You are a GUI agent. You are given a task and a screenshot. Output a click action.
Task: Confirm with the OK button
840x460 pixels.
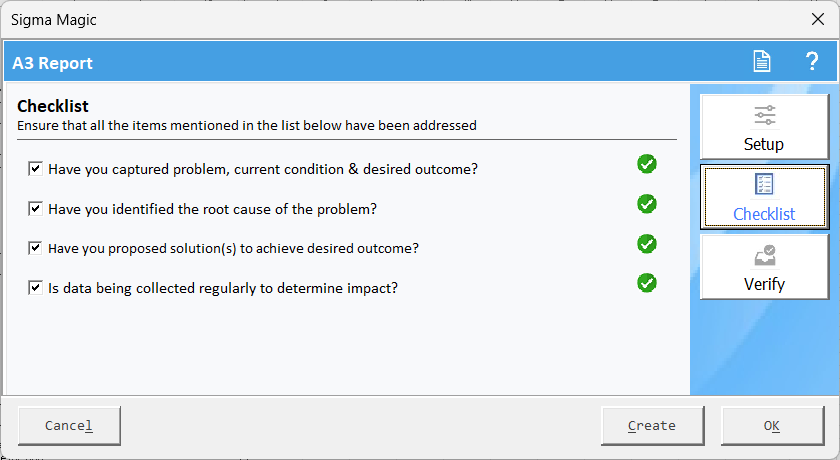[771, 425]
